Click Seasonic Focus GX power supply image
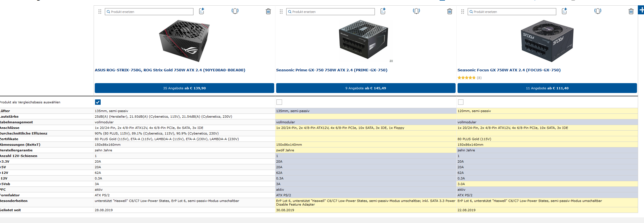 click(x=547, y=41)
